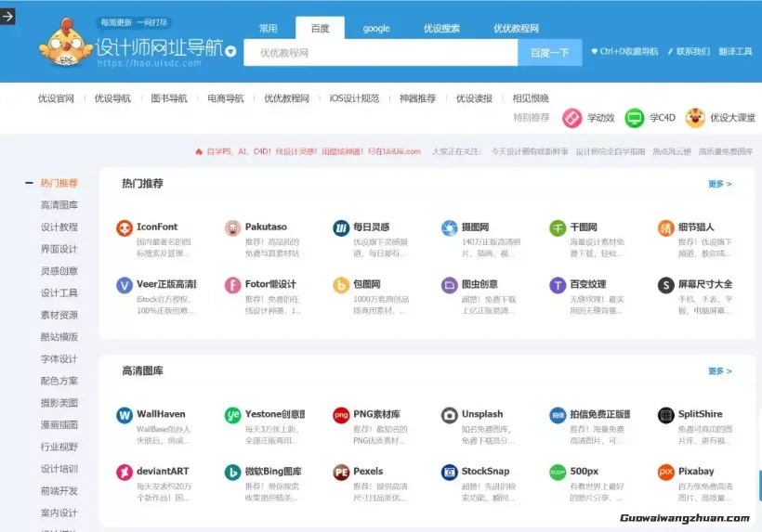Image resolution: width=762 pixels, height=532 pixels.
Task: Click the 优优教程网 search input field
Action: point(380,52)
